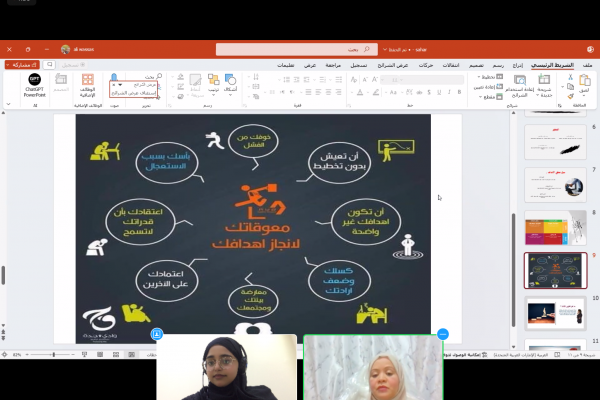Open the Transitions (انتقالات) ribbon tab
Viewport: 600px width, 400px height.
452,64
